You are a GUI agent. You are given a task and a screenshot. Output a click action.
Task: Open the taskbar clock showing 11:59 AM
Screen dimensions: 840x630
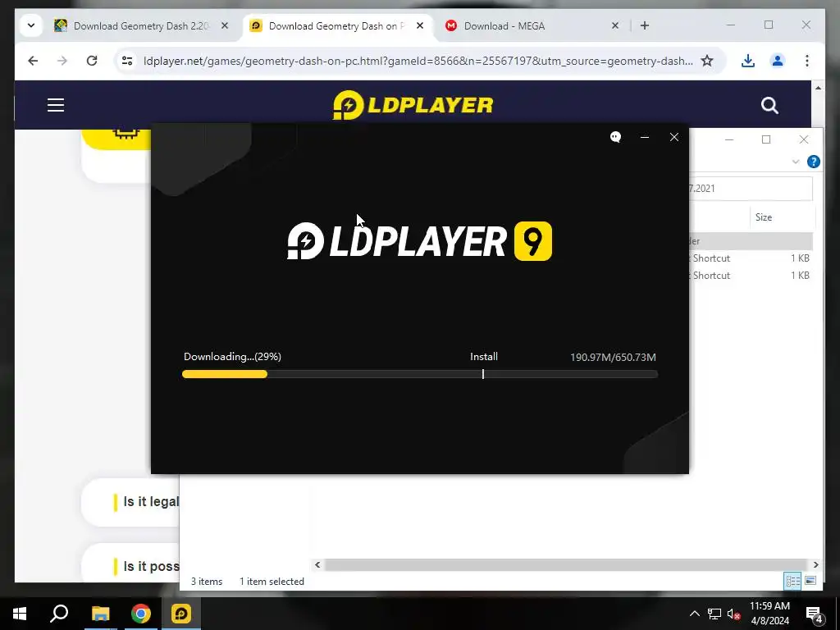[x=769, y=614]
